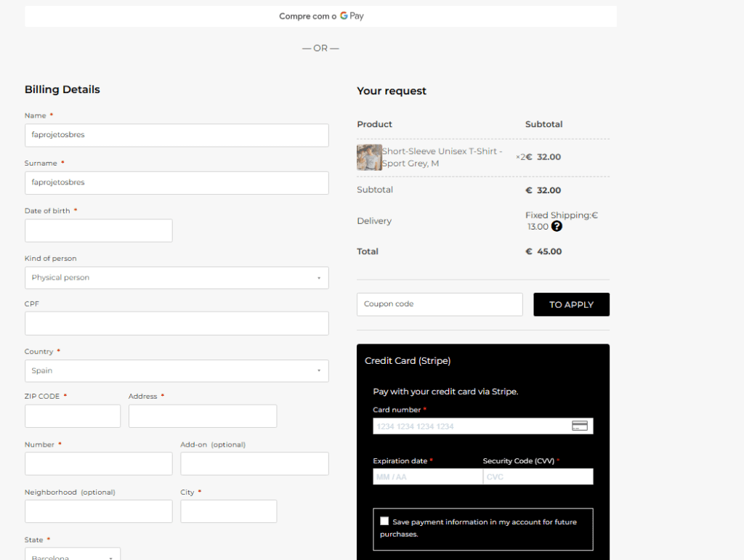Click the Google Pay button
The width and height of the screenshot is (744, 560).
point(320,16)
